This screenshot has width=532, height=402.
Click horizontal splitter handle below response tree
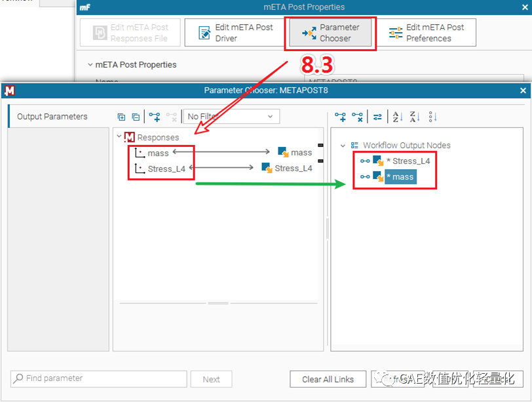[218, 303]
